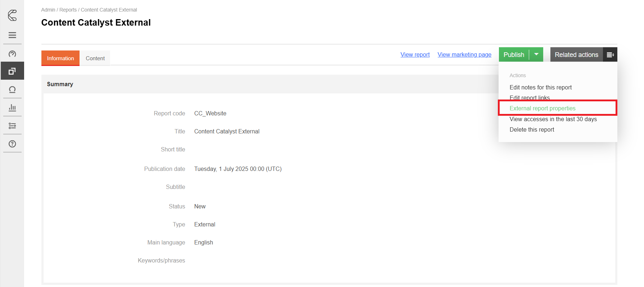Click the CC_Website report code value
This screenshot has width=644, height=287.
pyautogui.click(x=210, y=113)
